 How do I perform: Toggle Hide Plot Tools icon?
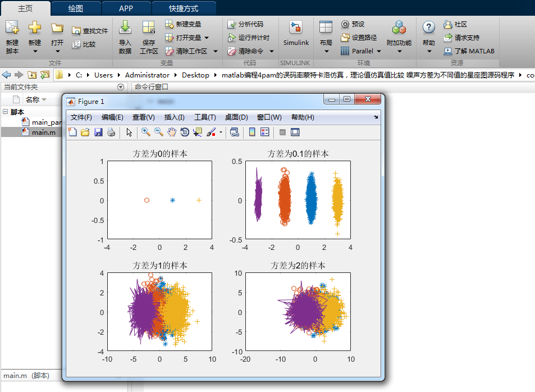282,132
